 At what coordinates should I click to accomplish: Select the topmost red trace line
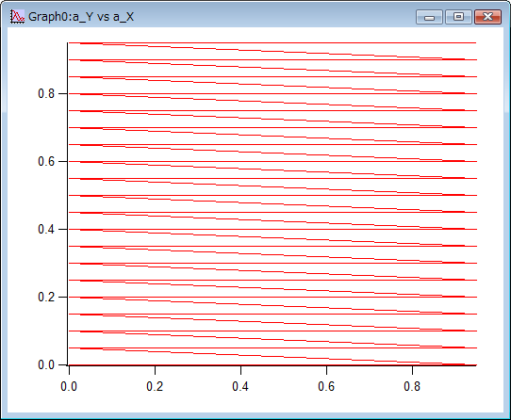(x=272, y=42)
